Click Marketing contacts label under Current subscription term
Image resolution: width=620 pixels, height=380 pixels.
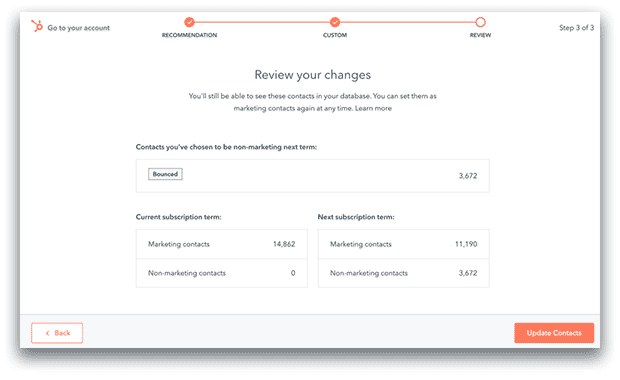click(179, 244)
